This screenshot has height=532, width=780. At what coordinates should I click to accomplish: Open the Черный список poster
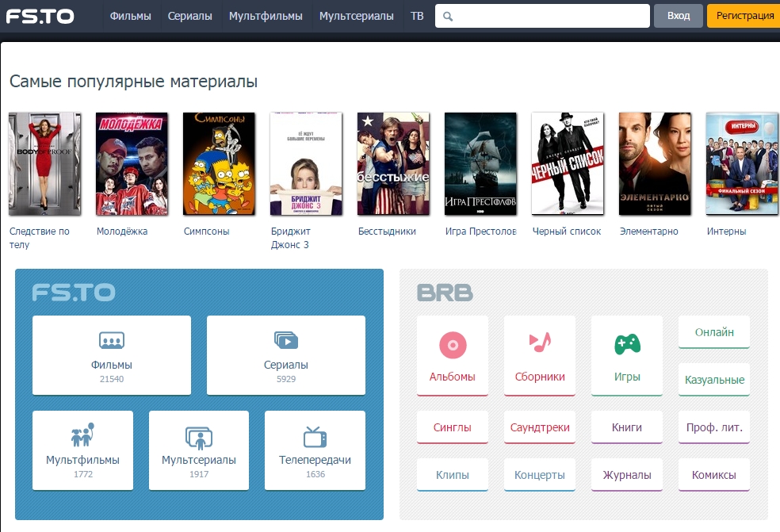click(568, 164)
